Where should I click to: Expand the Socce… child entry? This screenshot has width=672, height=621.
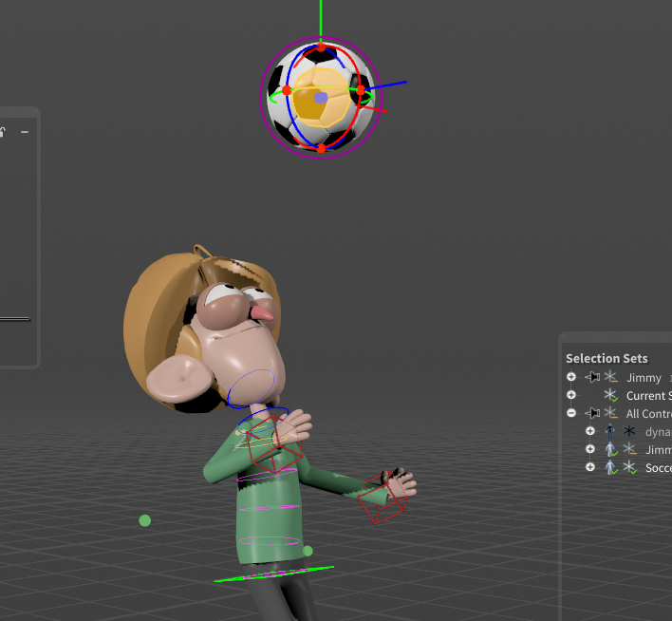[590, 467]
